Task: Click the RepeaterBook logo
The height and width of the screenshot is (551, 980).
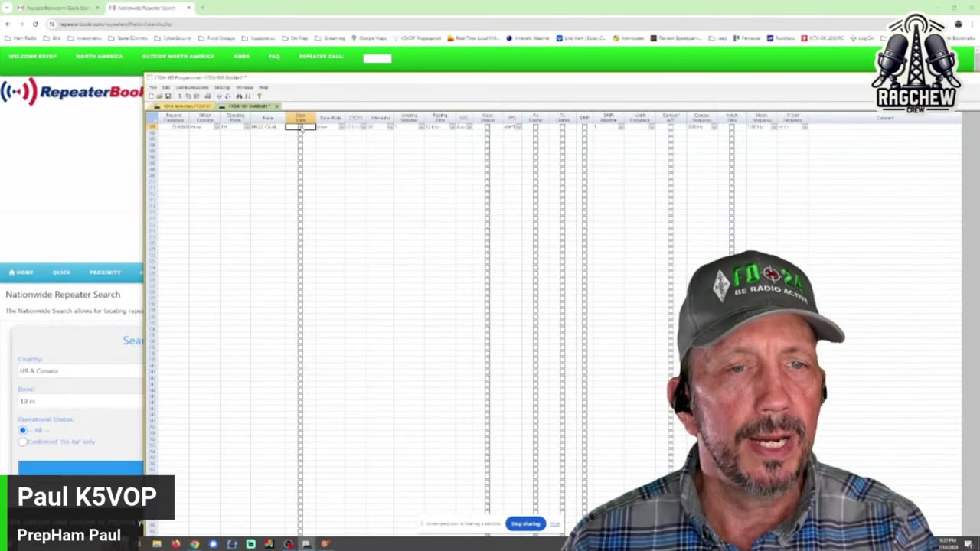Action: click(72, 93)
